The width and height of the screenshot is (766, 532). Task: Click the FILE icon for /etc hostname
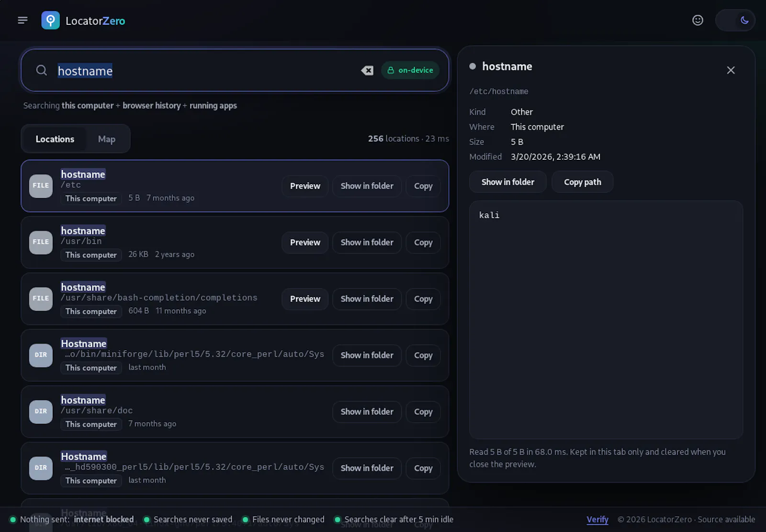41,186
